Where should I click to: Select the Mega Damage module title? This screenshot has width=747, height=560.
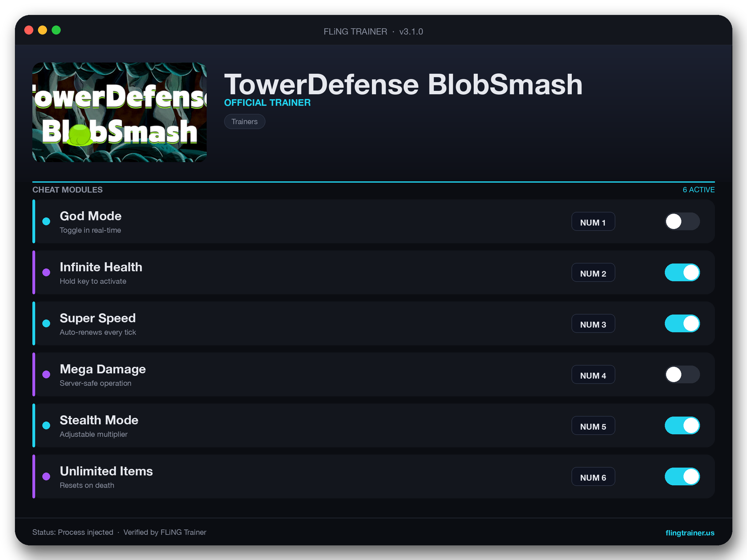(103, 369)
